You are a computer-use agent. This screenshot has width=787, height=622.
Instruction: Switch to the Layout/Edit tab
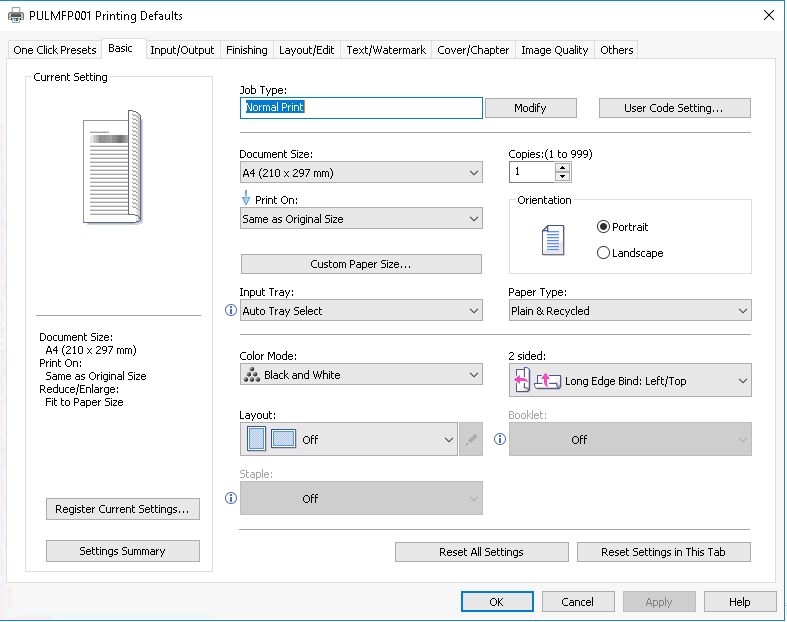pos(306,50)
